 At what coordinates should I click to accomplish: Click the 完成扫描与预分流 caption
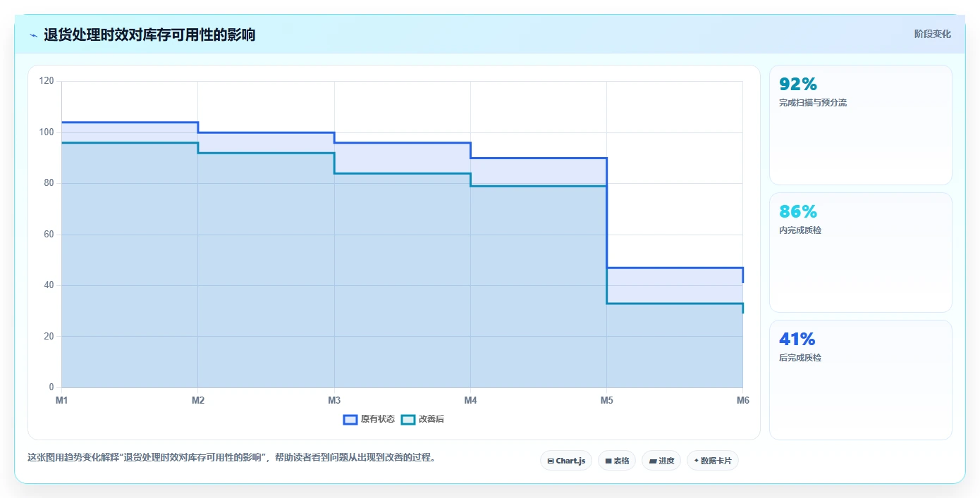[x=813, y=103]
